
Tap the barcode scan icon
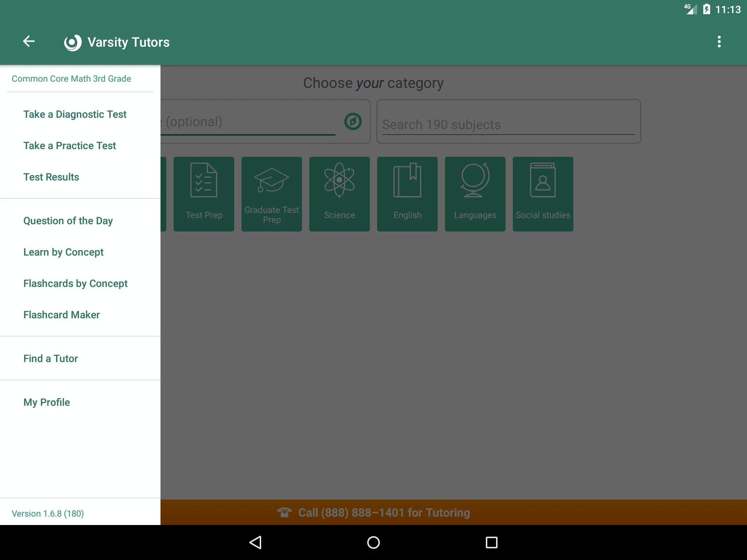pyautogui.click(x=352, y=122)
